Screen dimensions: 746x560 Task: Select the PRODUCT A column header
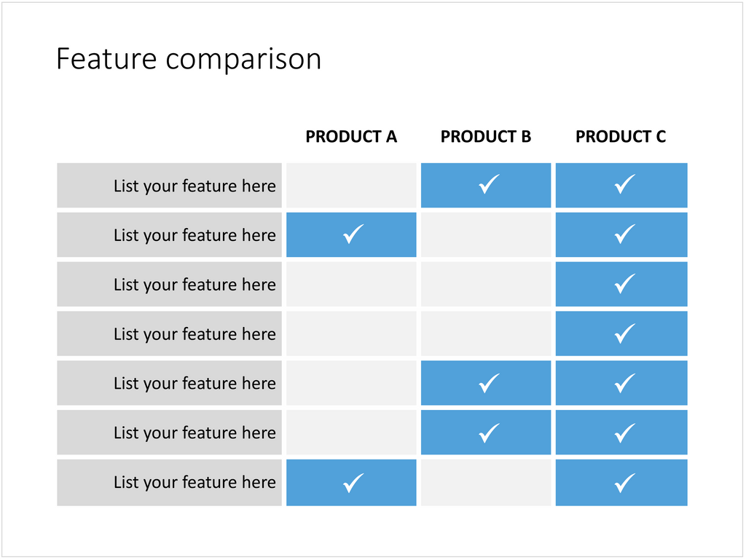pos(351,137)
